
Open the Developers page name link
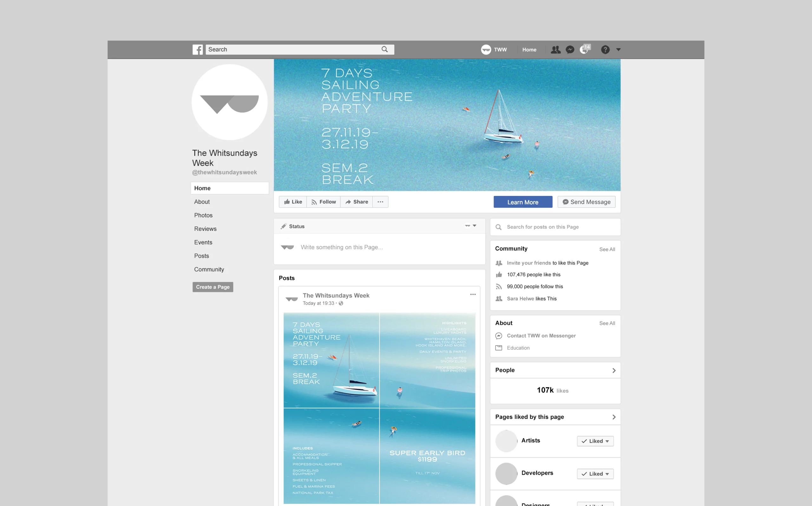click(537, 473)
